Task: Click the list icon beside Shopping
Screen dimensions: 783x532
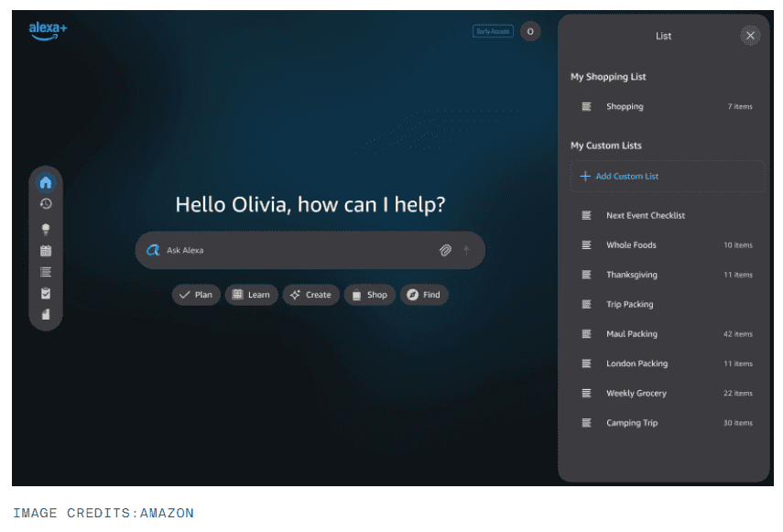Action: coord(586,106)
